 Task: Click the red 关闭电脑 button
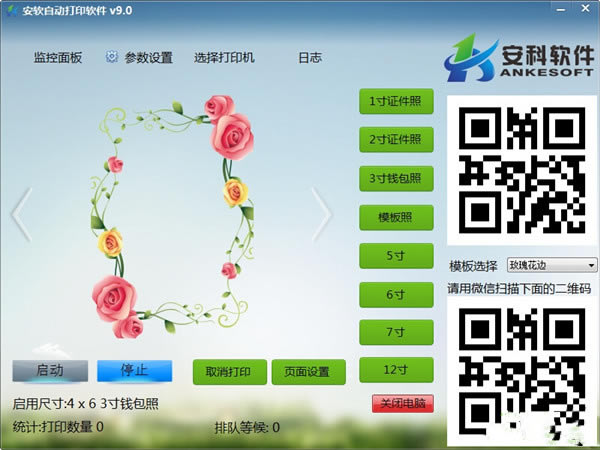click(403, 403)
